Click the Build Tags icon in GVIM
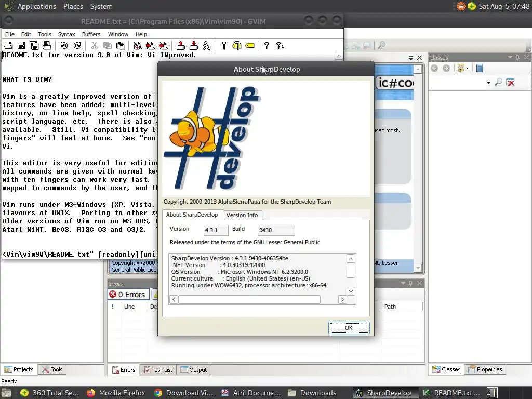Image resolution: width=532 pixels, height=399 pixels. [x=237, y=46]
